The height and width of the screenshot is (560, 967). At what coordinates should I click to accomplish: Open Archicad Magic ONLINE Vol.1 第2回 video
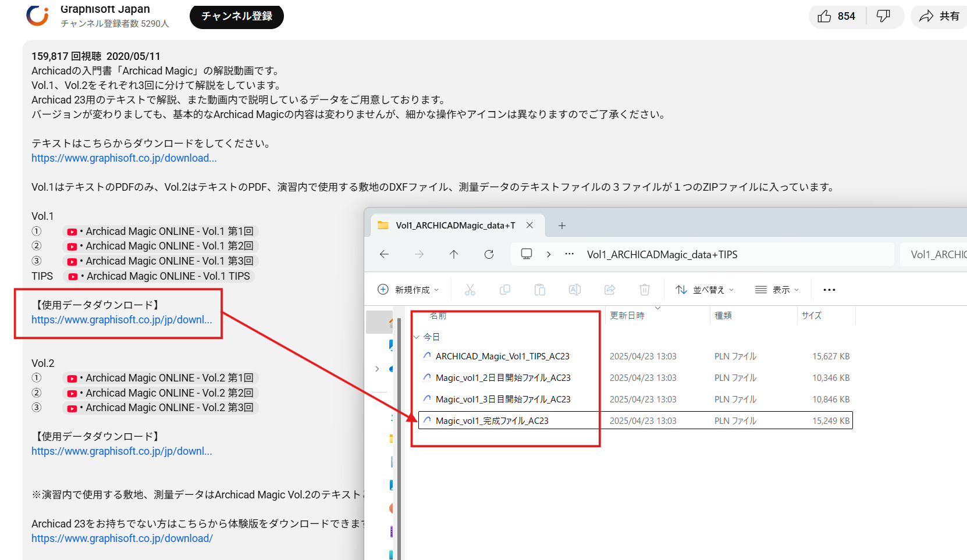pos(161,246)
